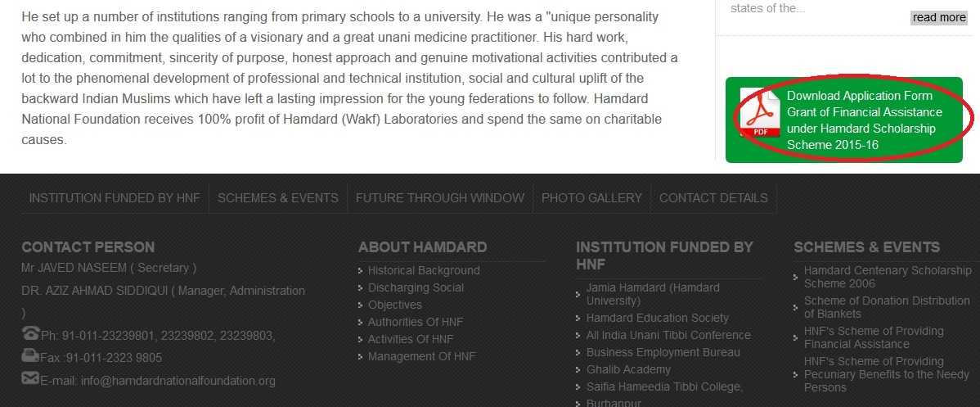Open Hamdard Centenary Scholarship Scheme 2006 link
The width and height of the screenshot is (980, 407).
tap(887, 277)
